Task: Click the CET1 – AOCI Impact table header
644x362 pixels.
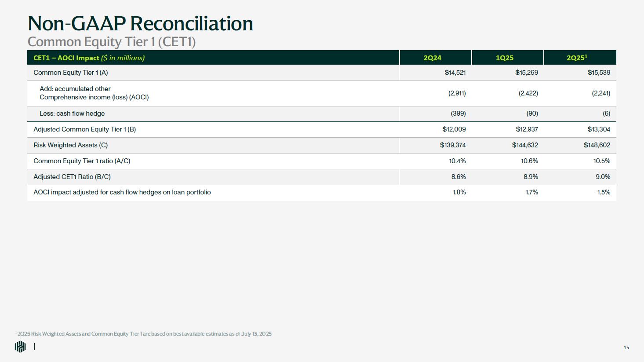Action: point(89,58)
